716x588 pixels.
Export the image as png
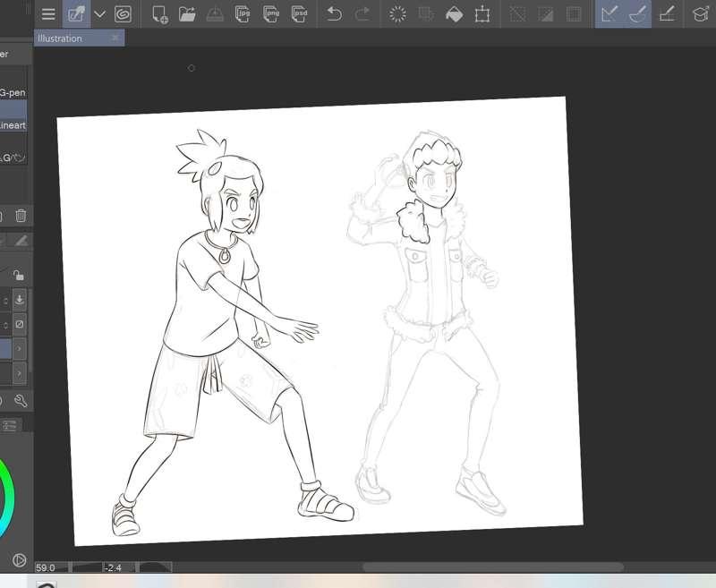click(x=271, y=14)
